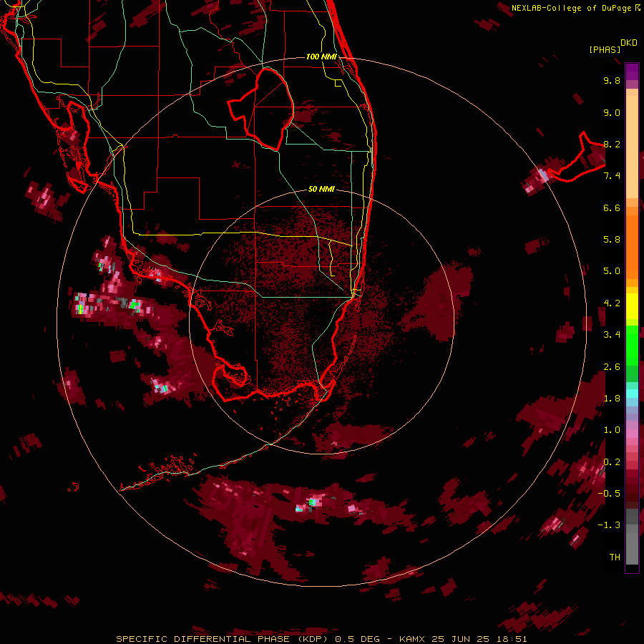Click the [PHAS] legend label
Image resolution: width=644 pixels, height=644 pixels.
[x=605, y=49]
